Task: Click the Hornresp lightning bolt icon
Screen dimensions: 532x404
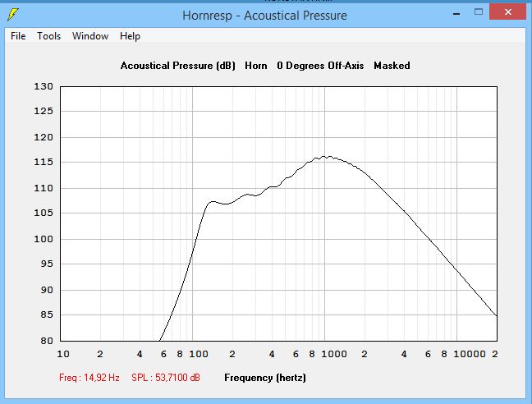Action: click(13, 15)
